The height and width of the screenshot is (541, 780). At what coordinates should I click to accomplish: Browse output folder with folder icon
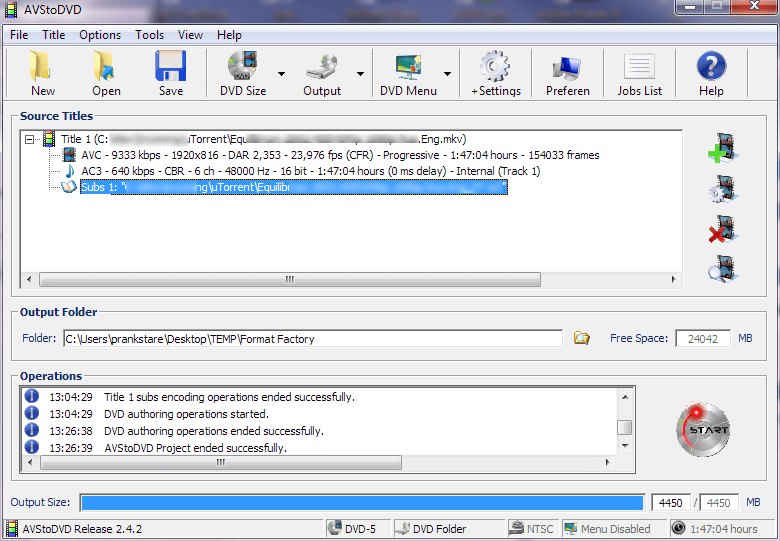(581, 338)
